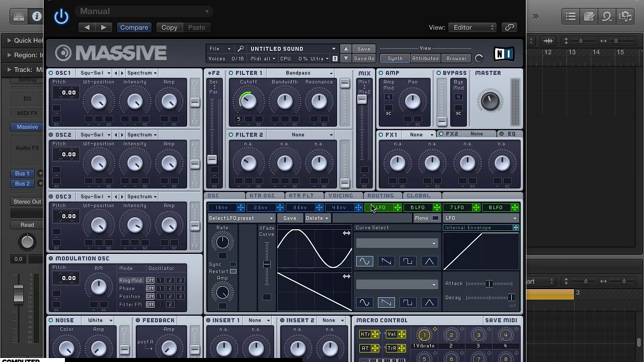Toggle Filter 1 on/off
Image resolution: width=644 pixels, height=362 pixels.
point(231,73)
